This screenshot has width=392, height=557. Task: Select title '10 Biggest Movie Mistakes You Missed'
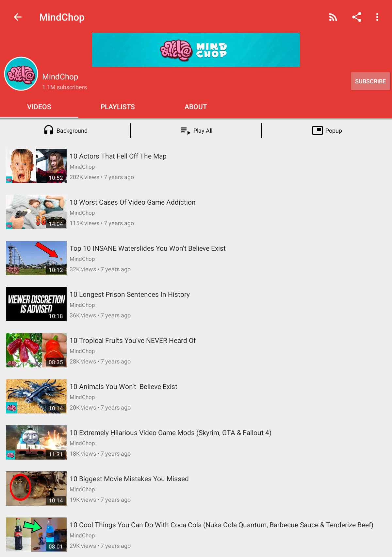(129, 479)
